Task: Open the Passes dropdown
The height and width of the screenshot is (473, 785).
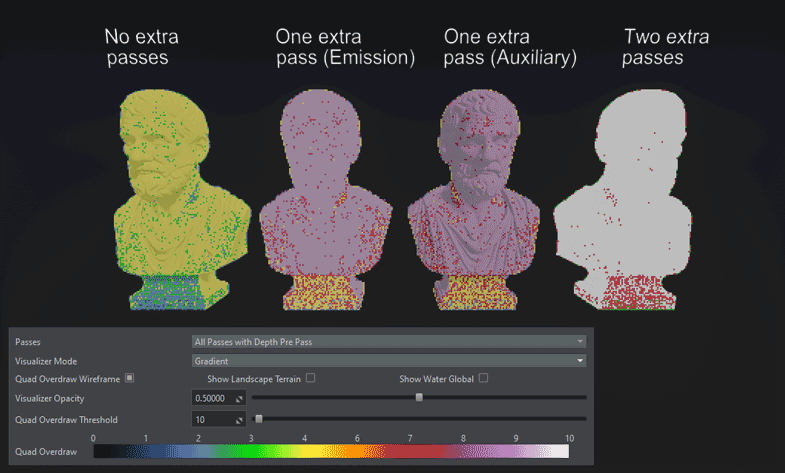Action: (388, 342)
